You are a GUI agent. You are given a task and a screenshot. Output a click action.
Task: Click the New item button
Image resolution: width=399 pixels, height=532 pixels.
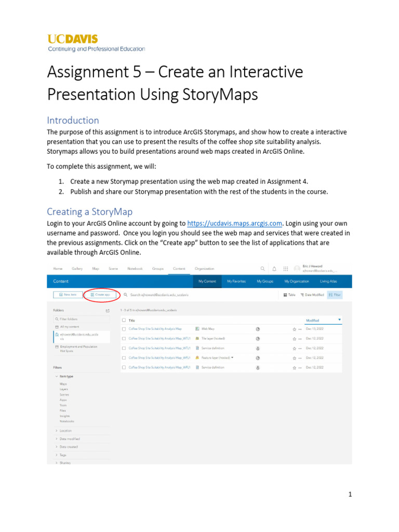click(68, 295)
